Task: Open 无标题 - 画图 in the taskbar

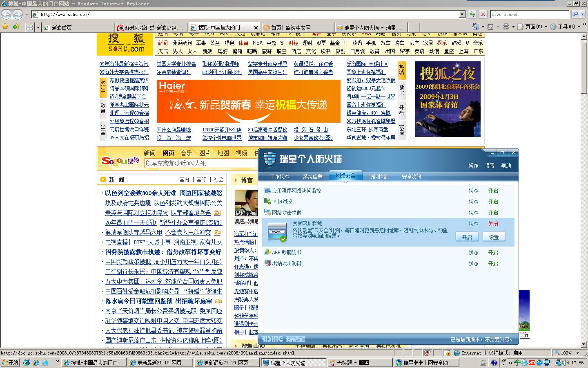Action: tap(359, 363)
